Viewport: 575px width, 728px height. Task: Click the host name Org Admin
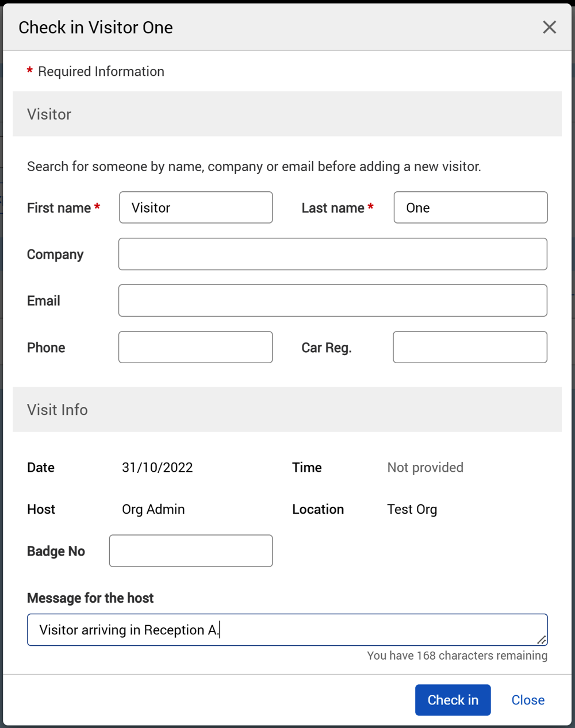coord(153,510)
